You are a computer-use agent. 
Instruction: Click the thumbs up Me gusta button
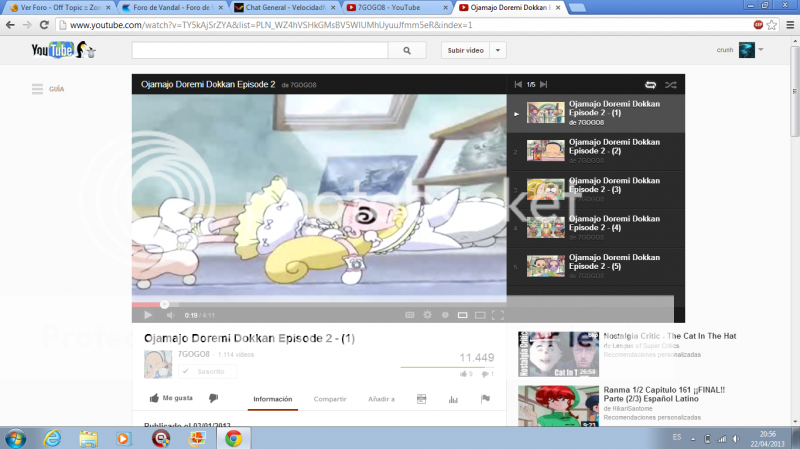pyautogui.click(x=171, y=398)
